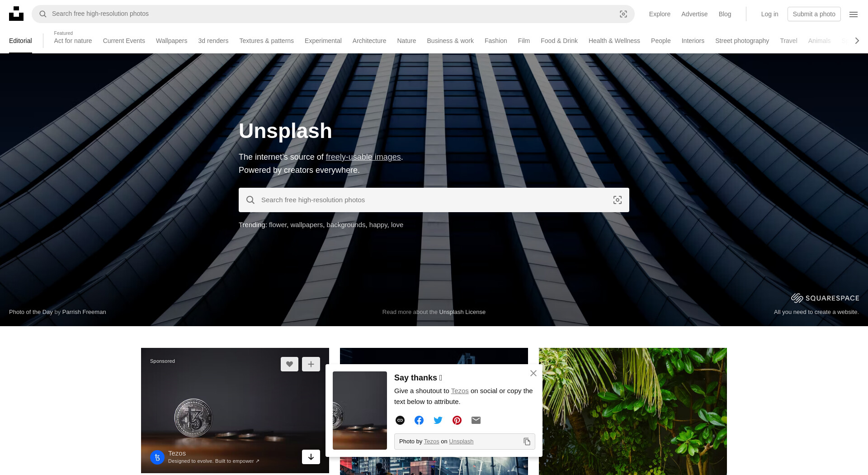Screen dimensions: 868x475
Task: Open the Wallpapers topic
Action: pos(171,41)
